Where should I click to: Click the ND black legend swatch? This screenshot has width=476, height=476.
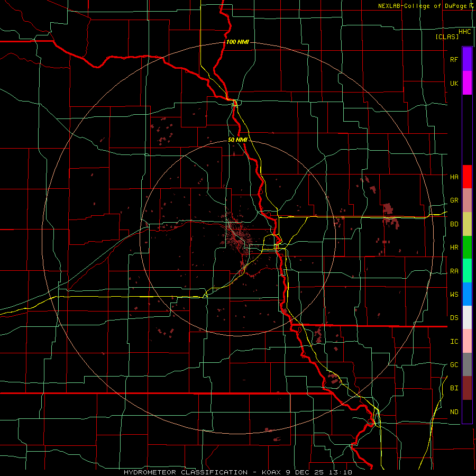click(x=467, y=411)
